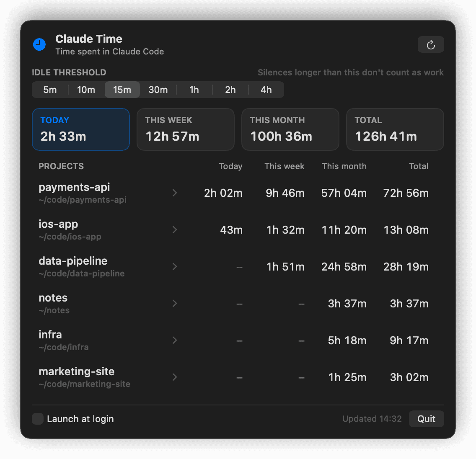Pick the 2h idle threshold
This screenshot has height=459, width=476.
[x=230, y=90]
